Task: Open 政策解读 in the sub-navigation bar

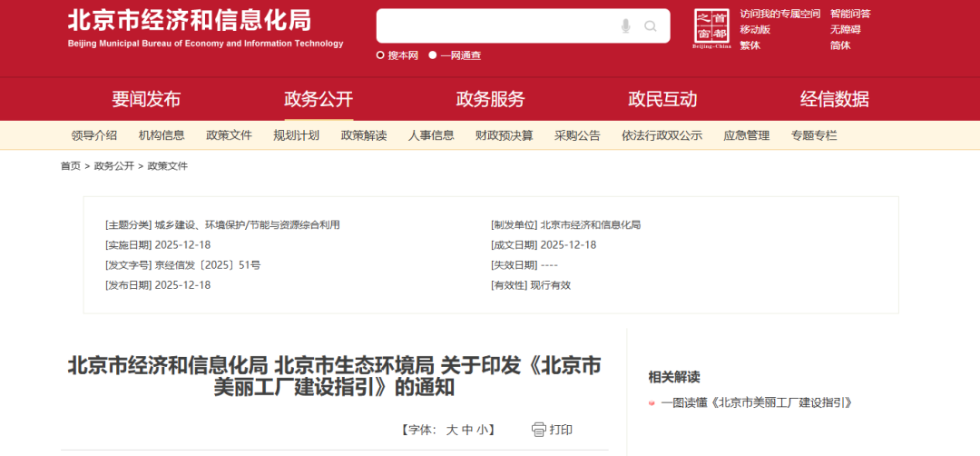Action: [x=364, y=135]
